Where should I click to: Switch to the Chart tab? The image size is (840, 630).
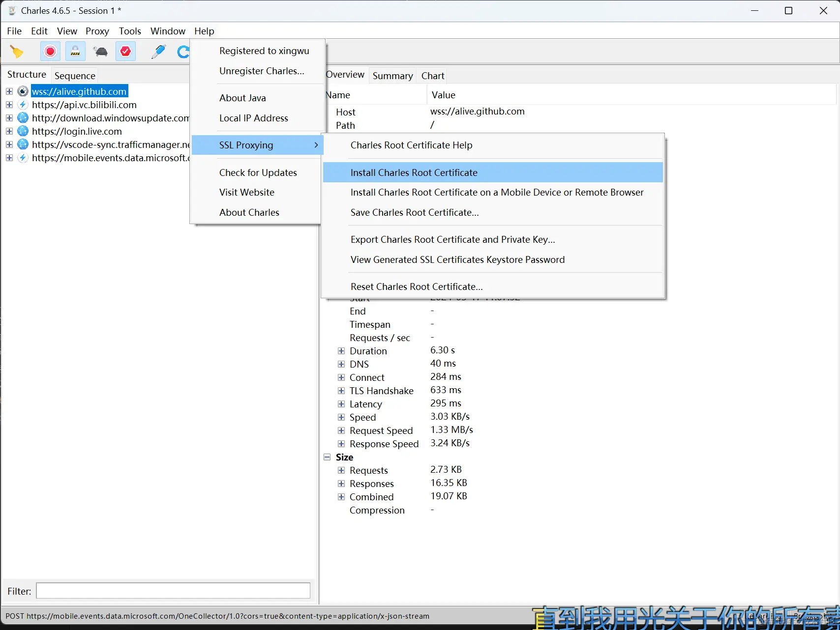(x=433, y=76)
